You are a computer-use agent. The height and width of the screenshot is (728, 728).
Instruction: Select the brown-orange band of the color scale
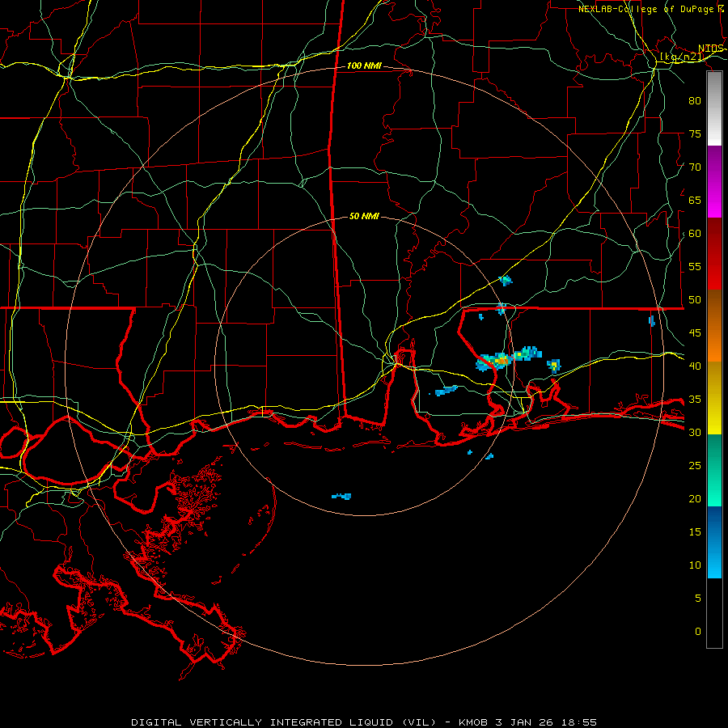[714, 326]
